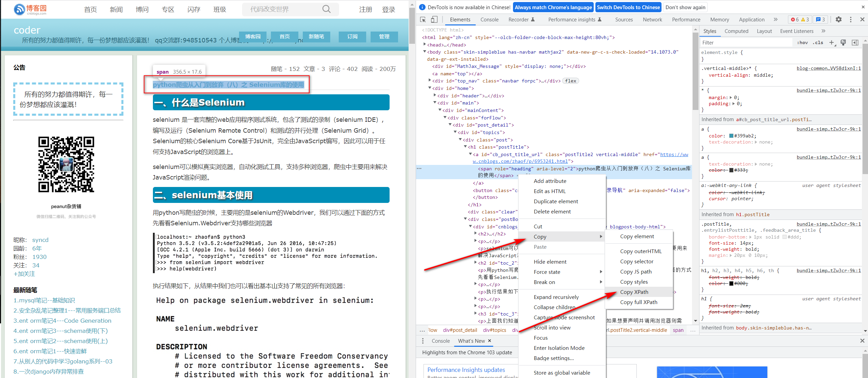868x378 pixels.
Task: Open the hidden tabs chevron next to Application
Action: click(x=776, y=19)
